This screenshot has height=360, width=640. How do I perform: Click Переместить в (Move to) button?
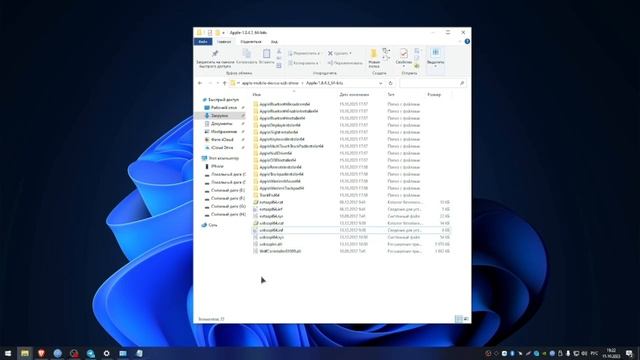pyautogui.click(x=304, y=53)
